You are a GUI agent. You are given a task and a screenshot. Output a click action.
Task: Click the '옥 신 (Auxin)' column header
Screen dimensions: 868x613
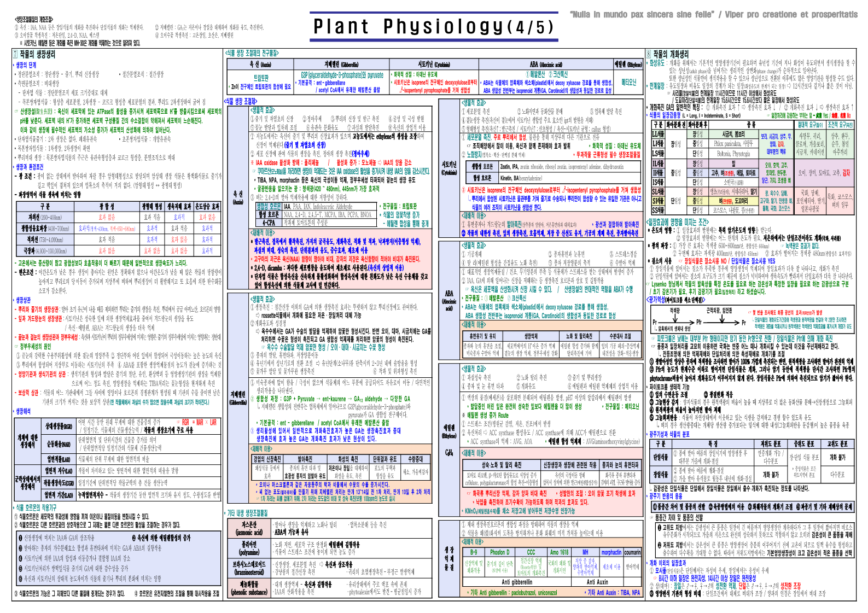point(261,65)
